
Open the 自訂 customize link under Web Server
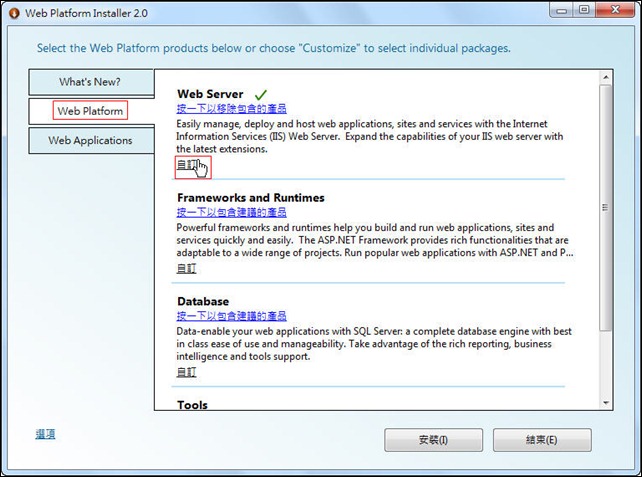tap(186, 165)
